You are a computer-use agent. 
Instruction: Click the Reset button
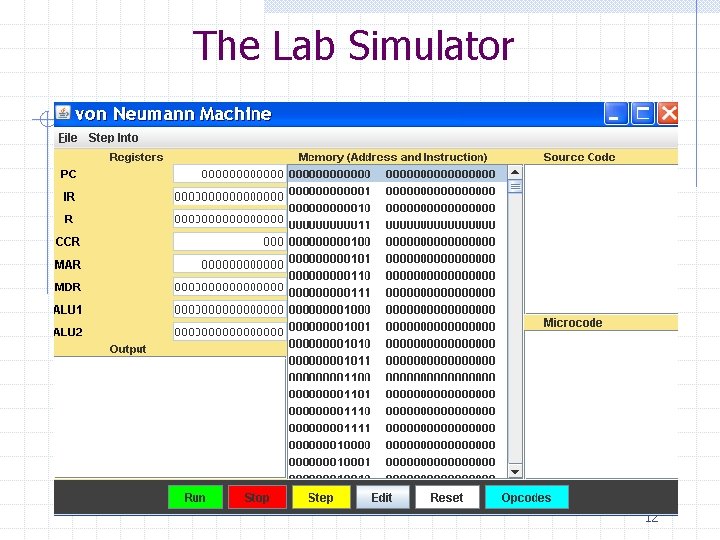[447, 497]
